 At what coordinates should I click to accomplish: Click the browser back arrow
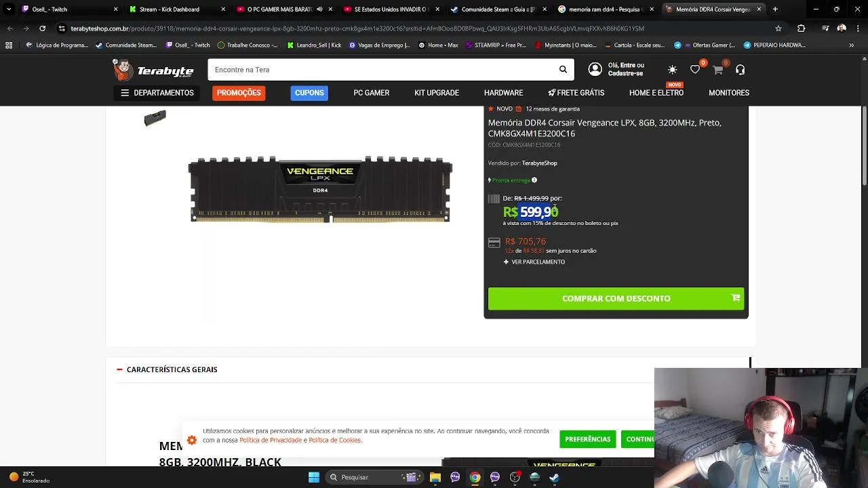pyautogui.click(x=9, y=28)
